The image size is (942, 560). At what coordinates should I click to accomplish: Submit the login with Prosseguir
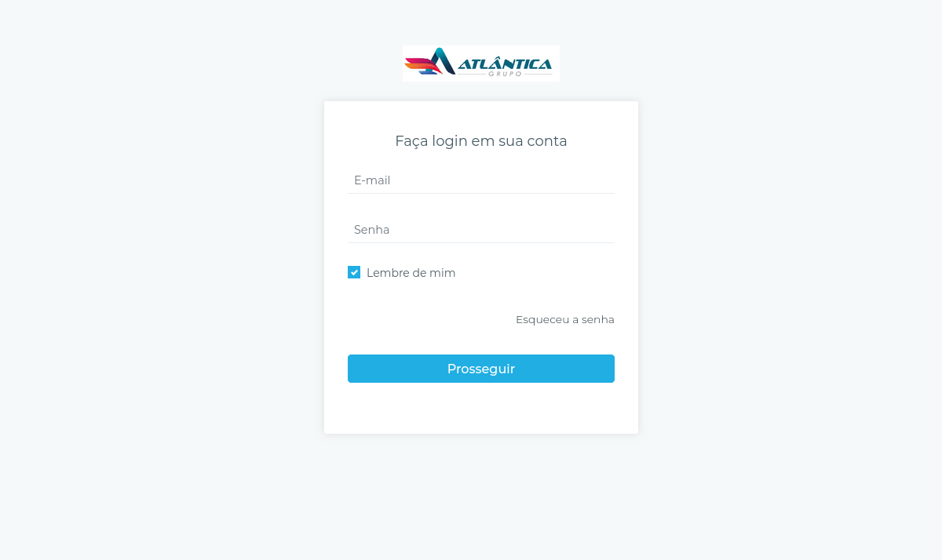click(481, 369)
